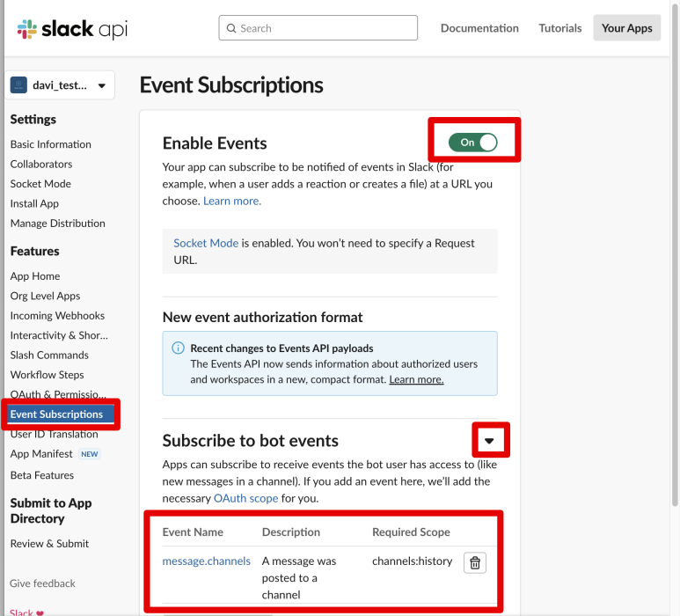Viewport: 680px width, 616px height.
Task: Open OAuth & Permissions
Action: click(x=58, y=394)
